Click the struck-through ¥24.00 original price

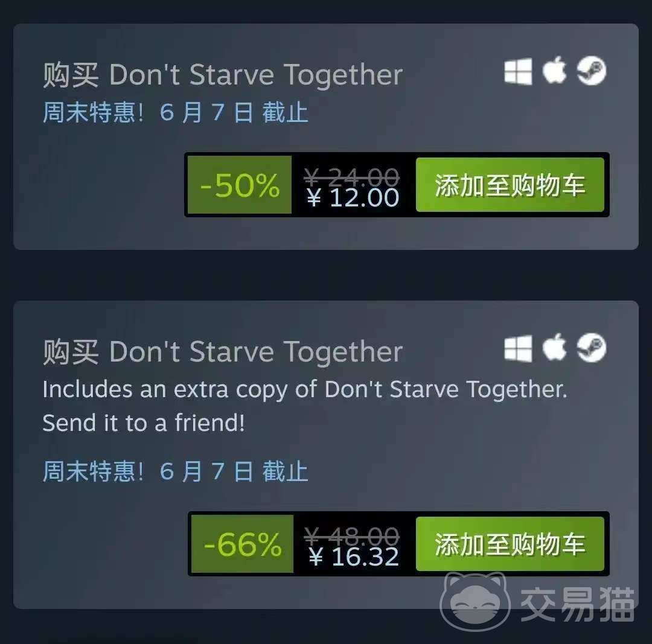click(x=352, y=177)
